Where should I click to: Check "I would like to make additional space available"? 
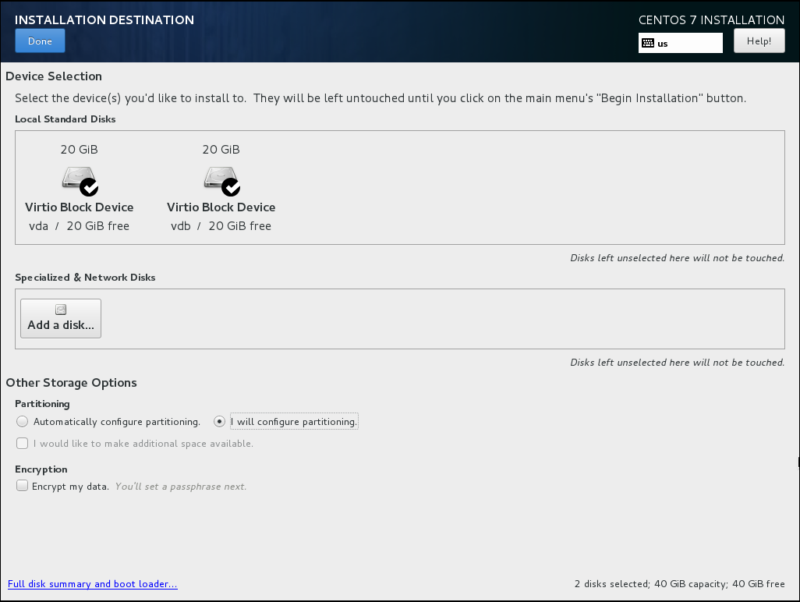pos(22,443)
